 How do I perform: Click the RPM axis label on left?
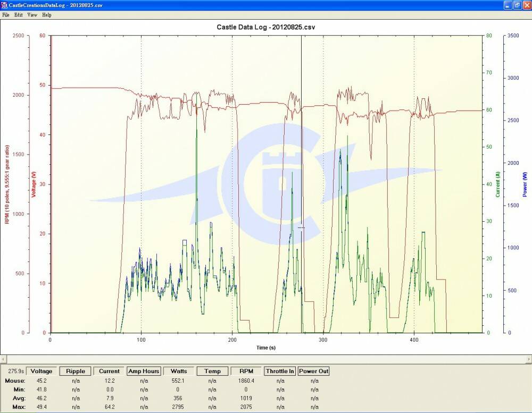pyautogui.click(x=7, y=184)
